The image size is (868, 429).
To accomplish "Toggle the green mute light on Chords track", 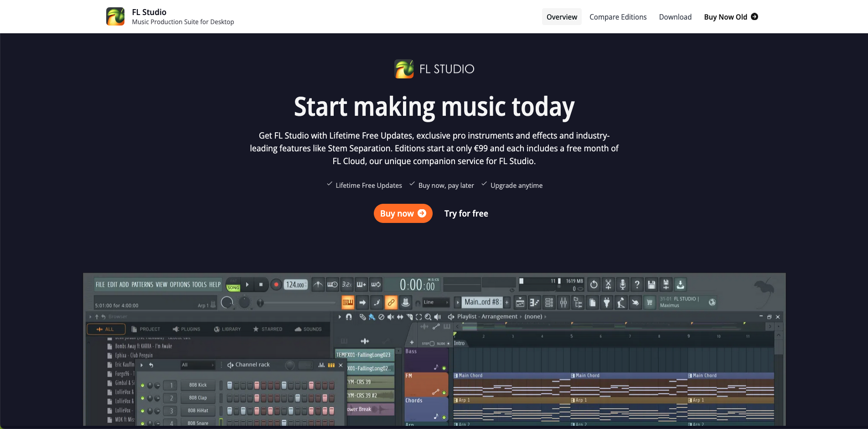I will click(x=444, y=417).
